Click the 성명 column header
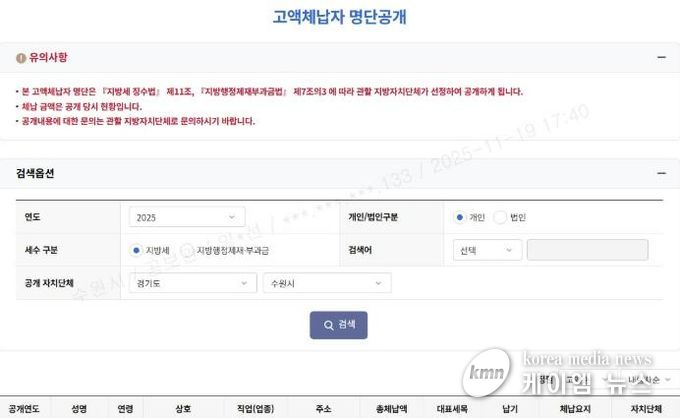This screenshot has width=680, height=418. (x=79, y=409)
